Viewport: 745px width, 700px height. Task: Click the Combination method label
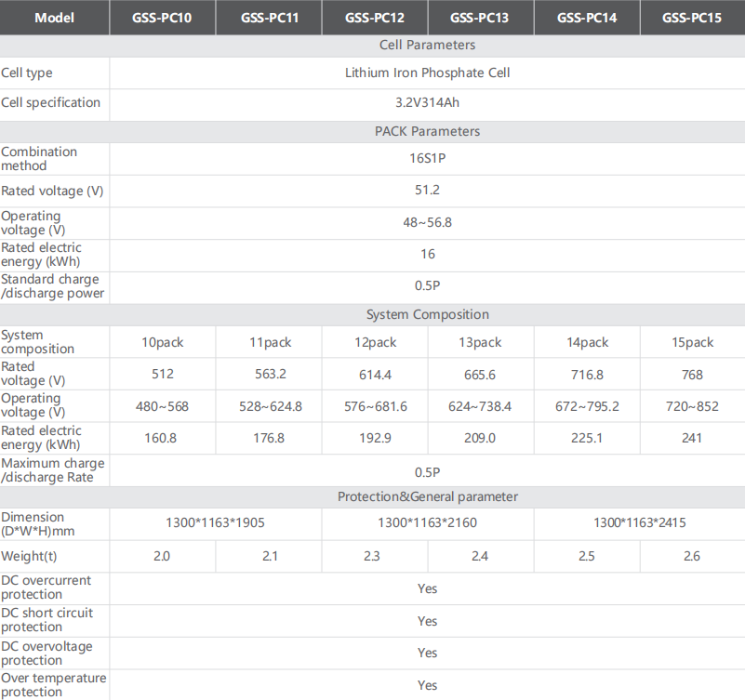click(39, 159)
